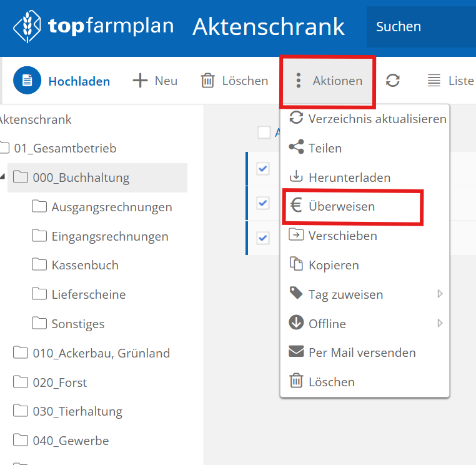Tick the select-all checkbox in list header

click(264, 132)
